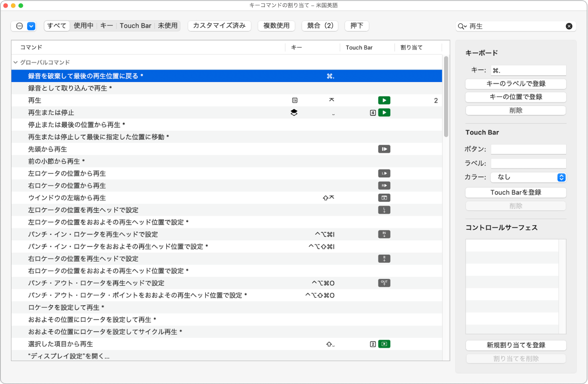Screen dimensions: 588x384
Task: Click the play icon in the 再生または停止 row
Action: click(384, 112)
